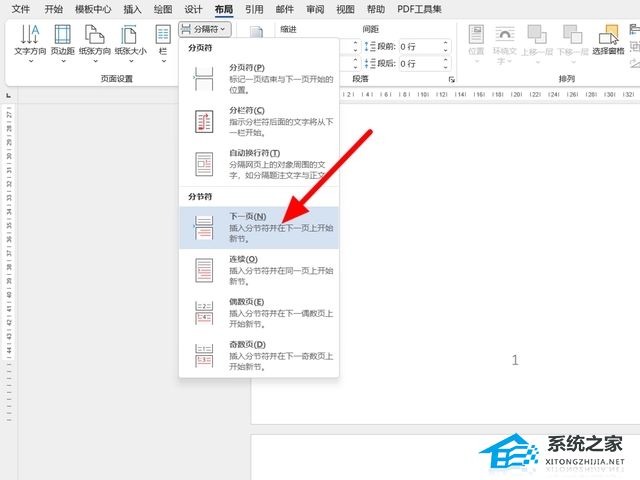Click the 上移一层 bring forward icon
Image resolution: width=640 pixels, height=480 pixels.
click(537, 34)
